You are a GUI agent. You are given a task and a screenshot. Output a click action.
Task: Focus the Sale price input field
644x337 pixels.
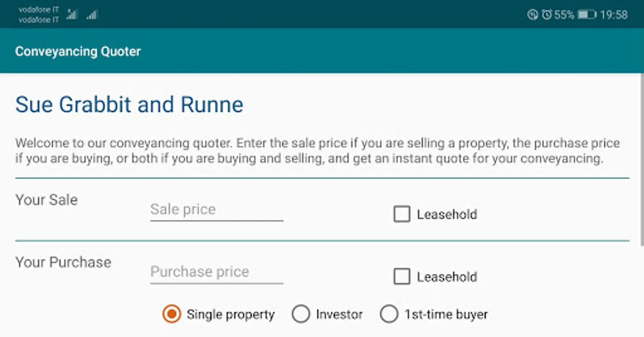pyautogui.click(x=216, y=209)
